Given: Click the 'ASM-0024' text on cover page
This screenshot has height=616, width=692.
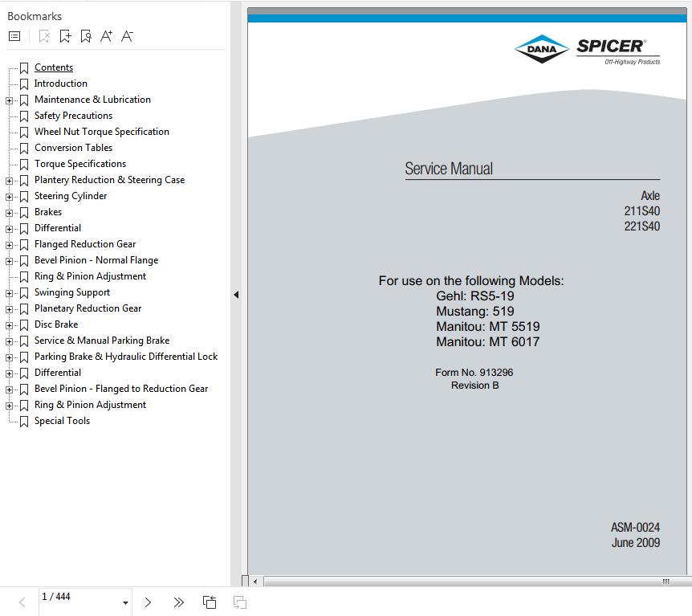Looking at the screenshot, I should point(635,527).
